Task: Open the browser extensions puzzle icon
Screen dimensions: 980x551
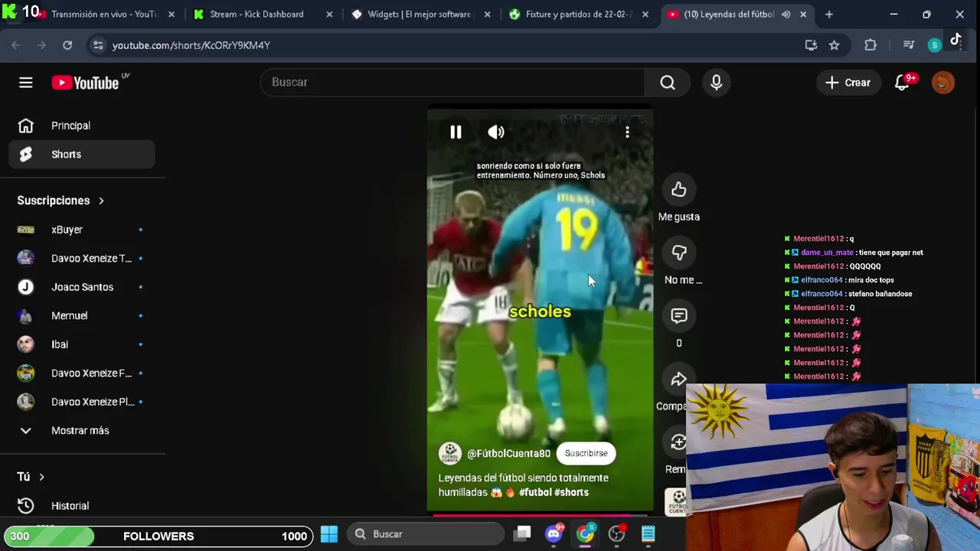Action: click(871, 45)
